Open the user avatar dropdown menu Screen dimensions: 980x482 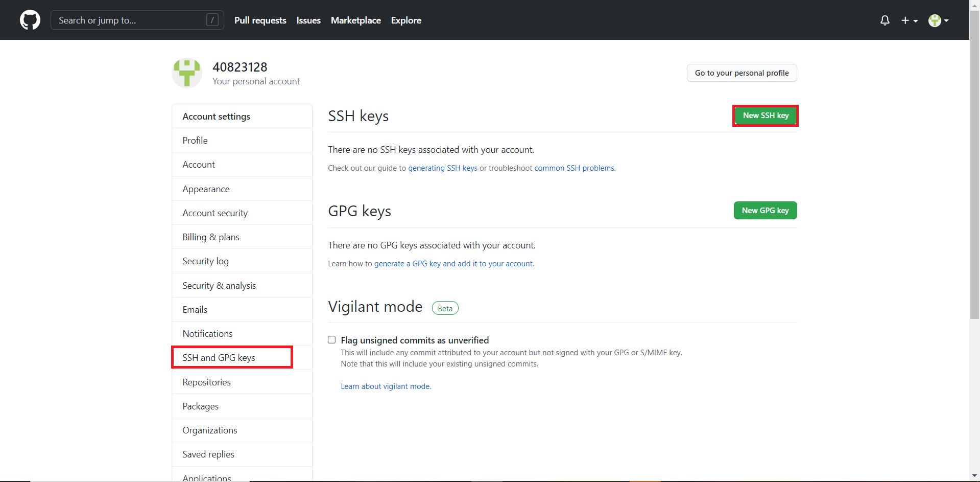[x=938, y=20]
